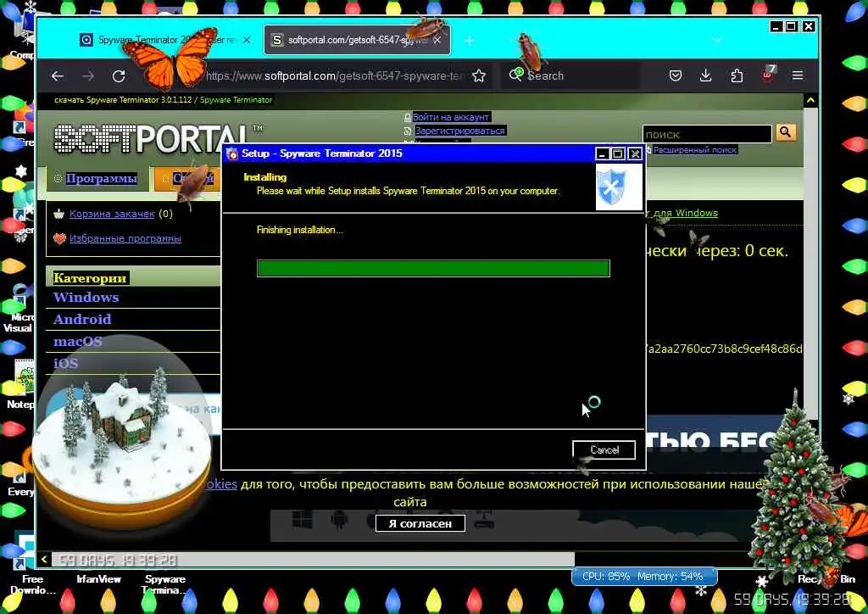Click the Я согласен cookie button

[420, 523]
